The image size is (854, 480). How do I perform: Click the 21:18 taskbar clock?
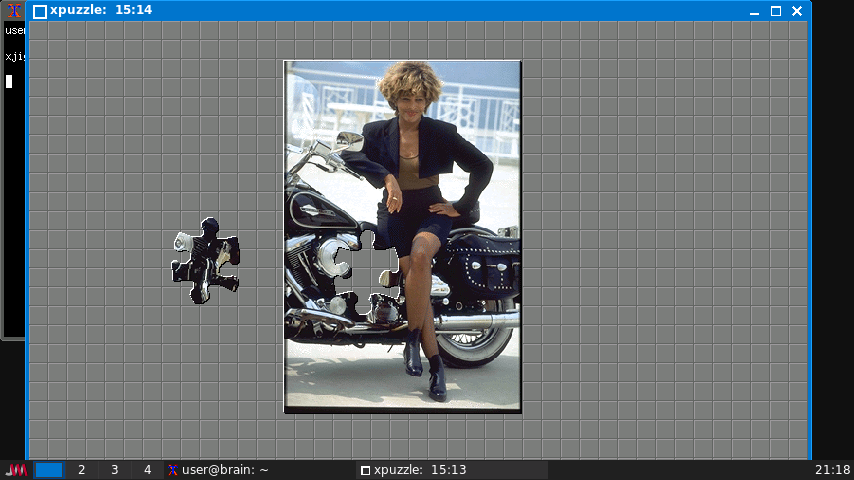pyautogui.click(x=832, y=470)
